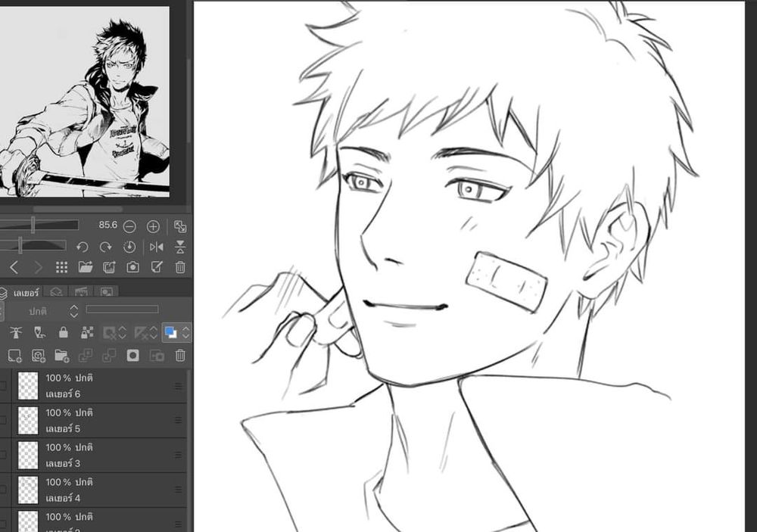757x532 pixels.
Task: Select the เลเยอร์ layers tab
Action: [x=20, y=293]
